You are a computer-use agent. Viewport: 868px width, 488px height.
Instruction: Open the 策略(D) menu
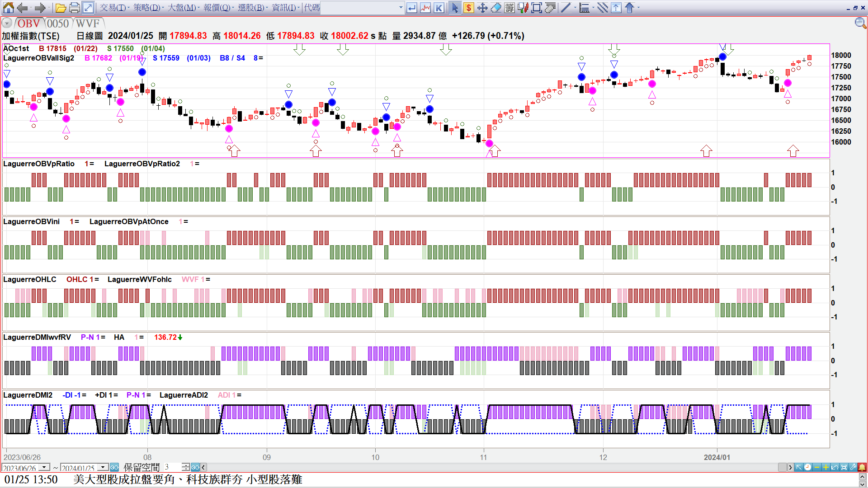coord(147,8)
